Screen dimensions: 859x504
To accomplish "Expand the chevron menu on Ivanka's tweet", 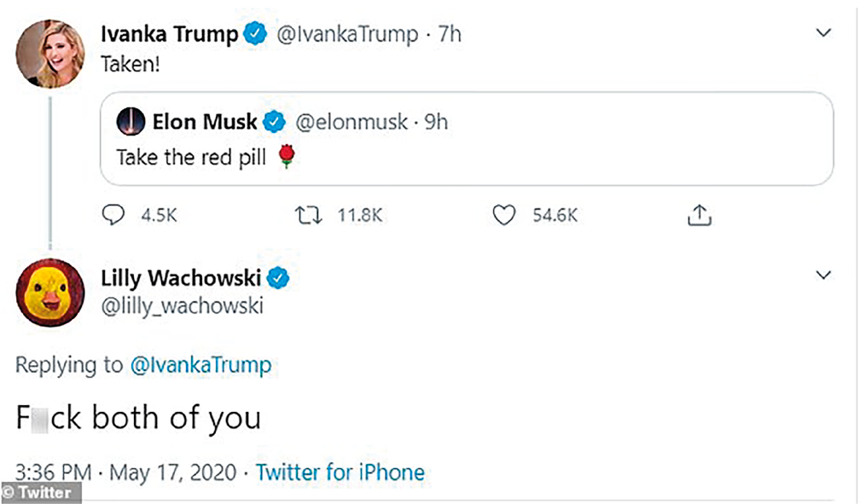I will tap(823, 33).
